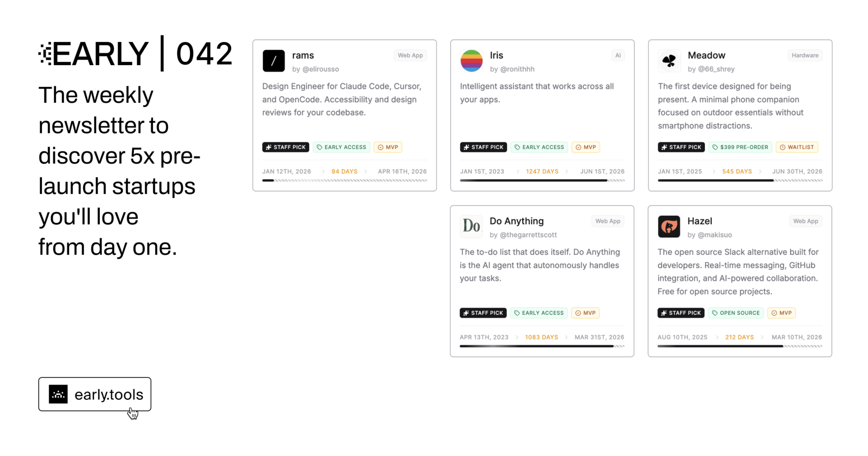
Task: Click the Hazel 212 days progress bar
Action: pyautogui.click(x=740, y=346)
